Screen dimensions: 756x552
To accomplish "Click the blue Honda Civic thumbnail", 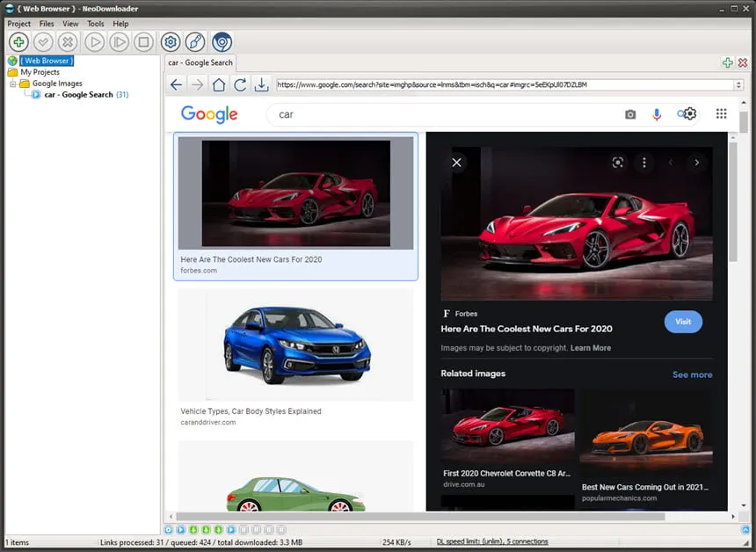I will tap(295, 345).
